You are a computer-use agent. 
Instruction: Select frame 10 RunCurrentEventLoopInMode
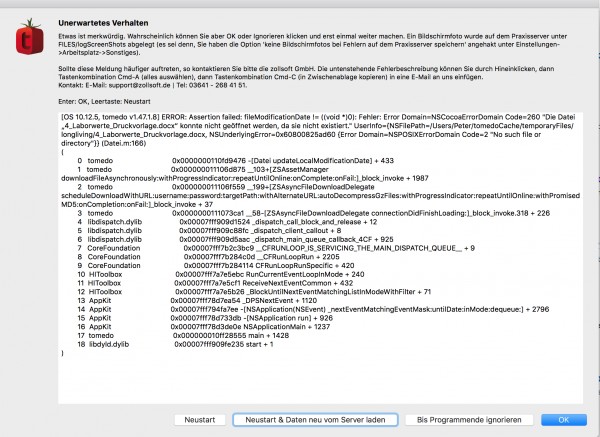click(221, 274)
